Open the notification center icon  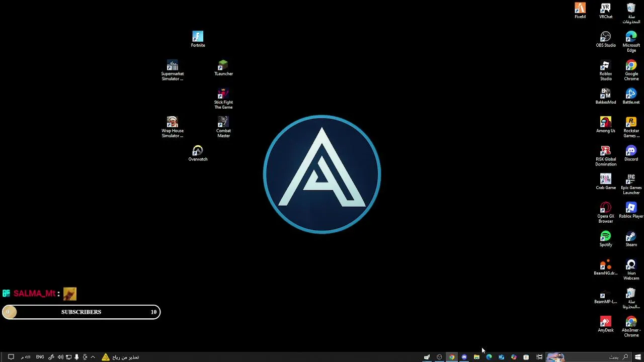tap(11, 357)
